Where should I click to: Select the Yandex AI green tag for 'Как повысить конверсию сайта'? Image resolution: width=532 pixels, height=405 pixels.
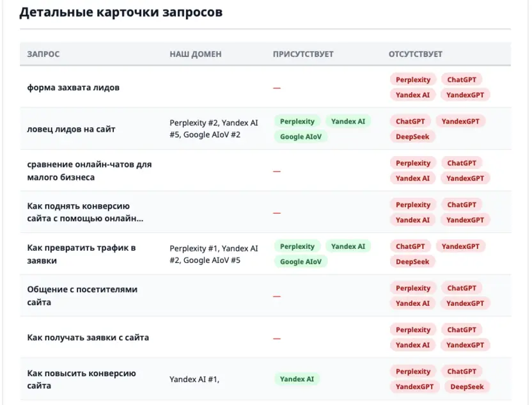pos(297,378)
